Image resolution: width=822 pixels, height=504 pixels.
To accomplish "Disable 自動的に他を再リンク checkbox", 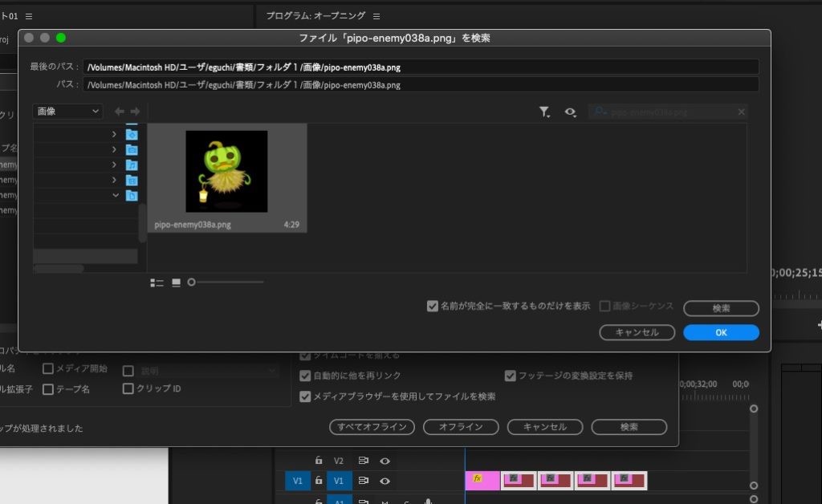I will click(x=305, y=376).
